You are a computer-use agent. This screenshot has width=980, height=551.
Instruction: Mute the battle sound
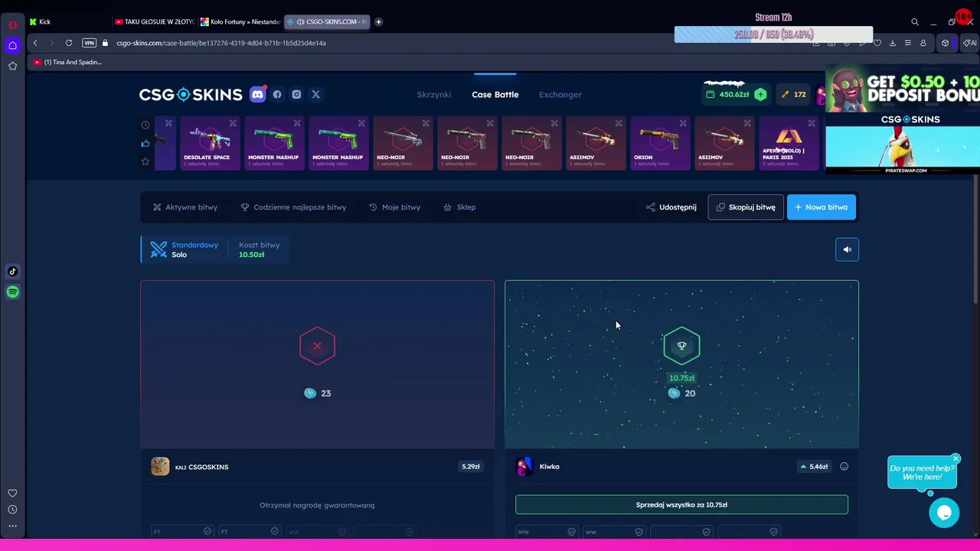pyautogui.click(x=847, y=249)
